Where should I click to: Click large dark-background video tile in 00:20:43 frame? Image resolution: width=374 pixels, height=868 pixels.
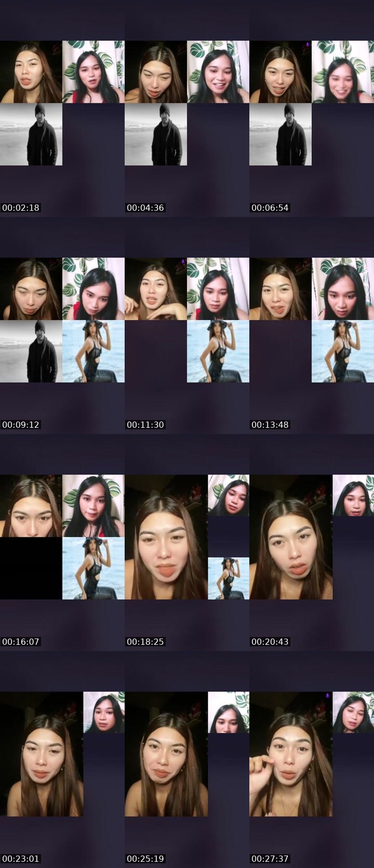291,537
